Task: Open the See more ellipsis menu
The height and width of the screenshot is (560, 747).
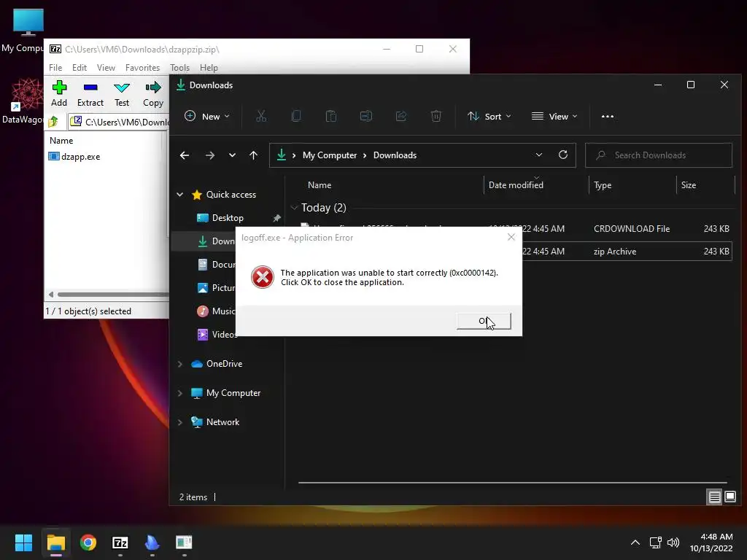Action: coord(608,116)
